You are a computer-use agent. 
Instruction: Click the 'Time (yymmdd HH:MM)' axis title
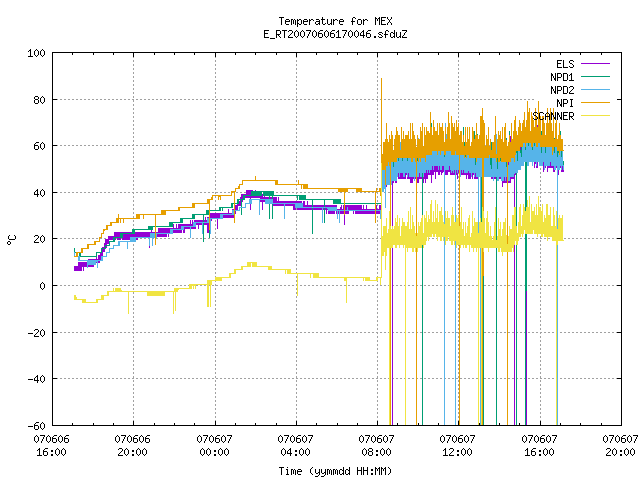pyautogui.click(x=335, y=471)
